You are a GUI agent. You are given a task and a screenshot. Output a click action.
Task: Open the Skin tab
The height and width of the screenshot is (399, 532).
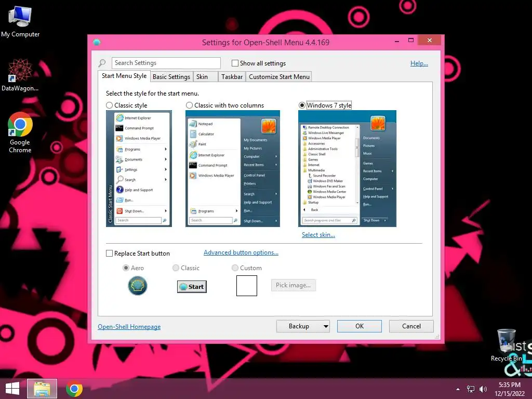click(205, 77)
